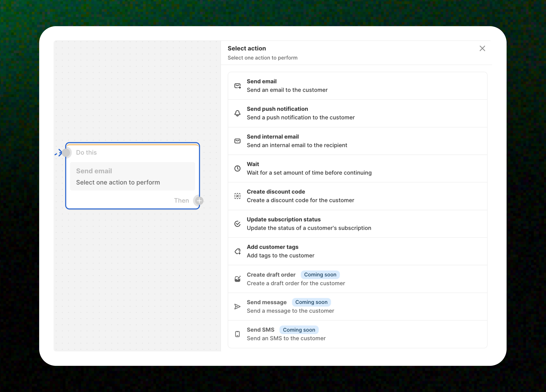This screenshot has width=546, height=392.
Task: Click 'Send a push notification to the customer' text
Action: (x=300, y=118)
